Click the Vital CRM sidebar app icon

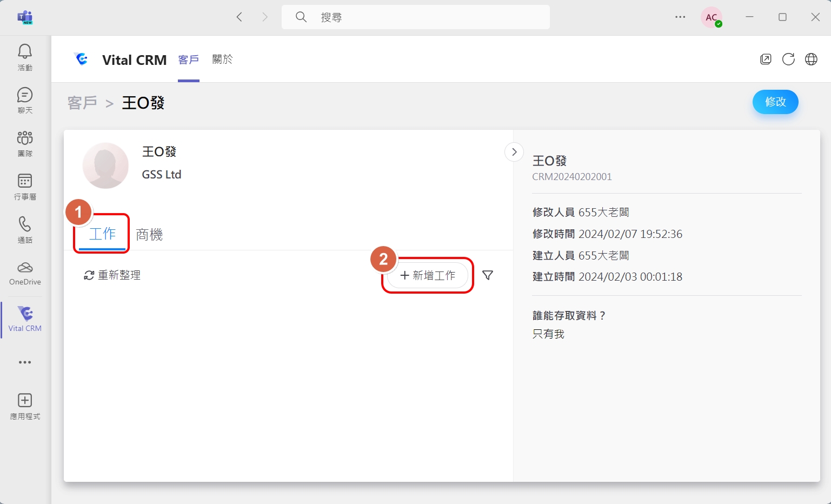25,319
